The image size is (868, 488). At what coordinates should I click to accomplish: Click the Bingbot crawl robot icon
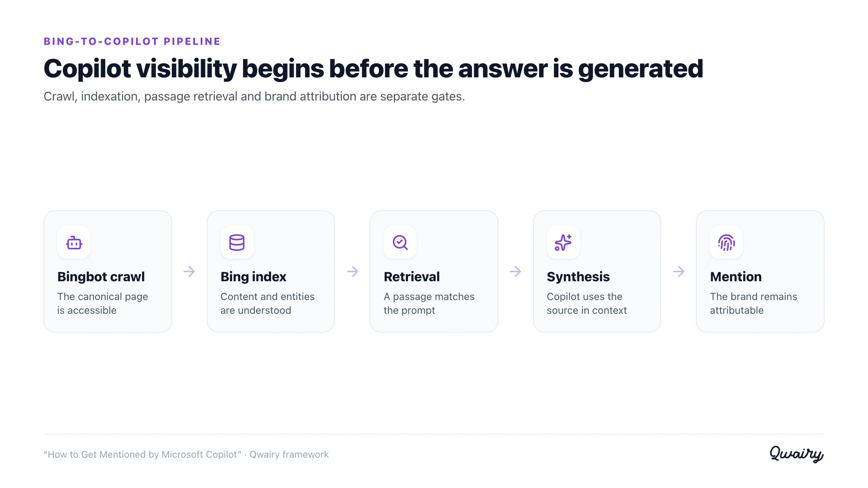[74, 242]
